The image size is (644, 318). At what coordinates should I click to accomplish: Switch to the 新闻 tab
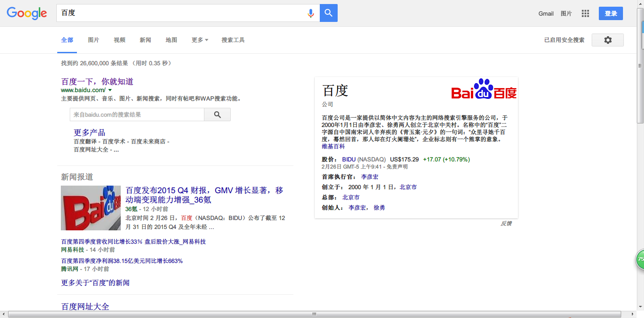(145, 40)
